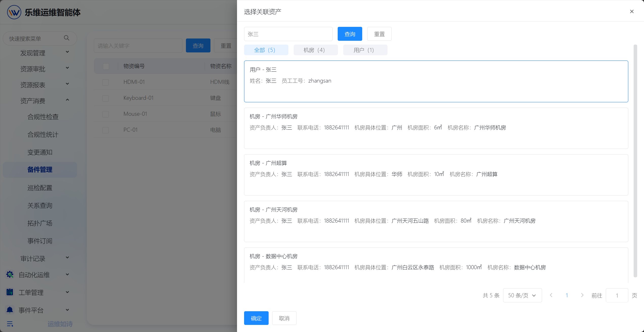Expand the 事件平台 menu chevron
Screen dimensions: 644x332
coord(67,310)
